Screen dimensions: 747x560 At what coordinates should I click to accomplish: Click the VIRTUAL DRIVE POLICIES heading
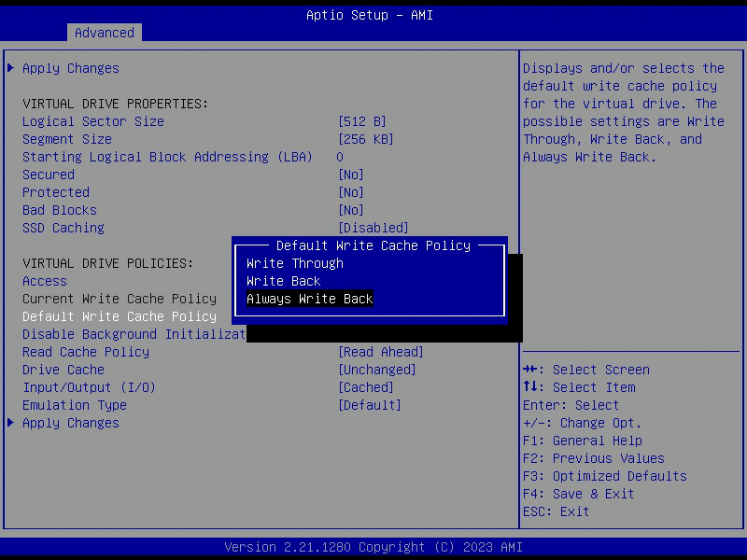[x=107, y=263]
